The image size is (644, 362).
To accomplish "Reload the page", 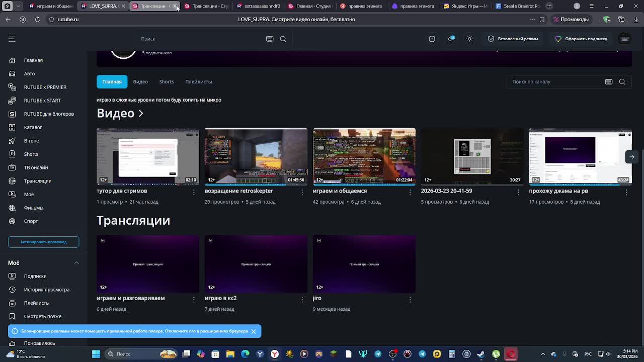I will 37,19.
